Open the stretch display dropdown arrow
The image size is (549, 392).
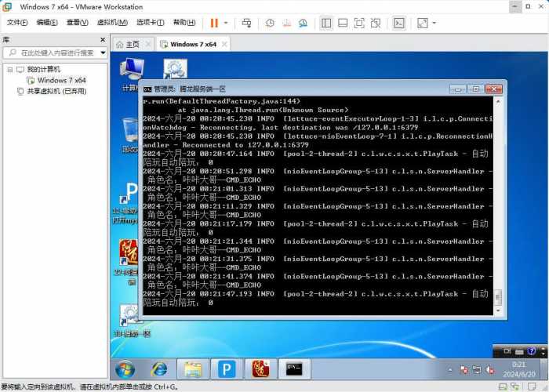pyautogui.click(x=434, y=23)
